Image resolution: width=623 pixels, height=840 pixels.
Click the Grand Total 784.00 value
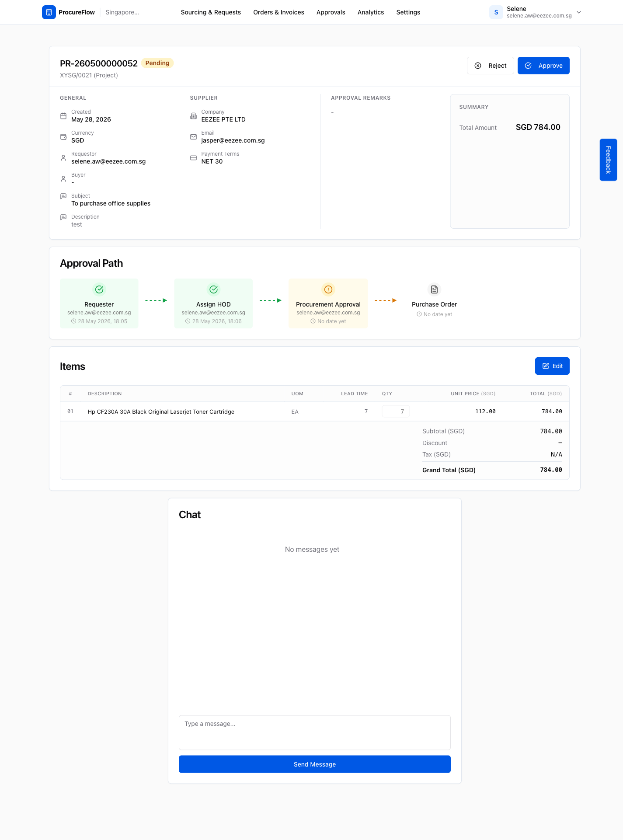(551, 470)
